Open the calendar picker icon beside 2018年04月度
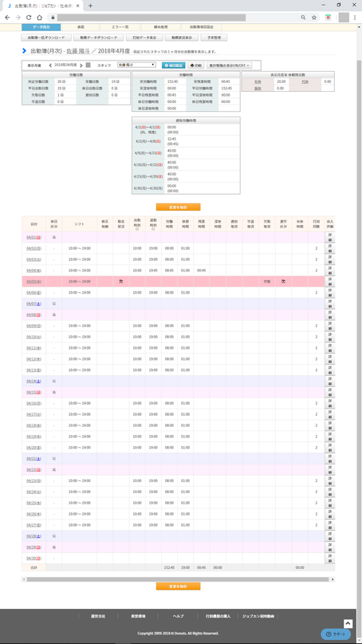 88,65
